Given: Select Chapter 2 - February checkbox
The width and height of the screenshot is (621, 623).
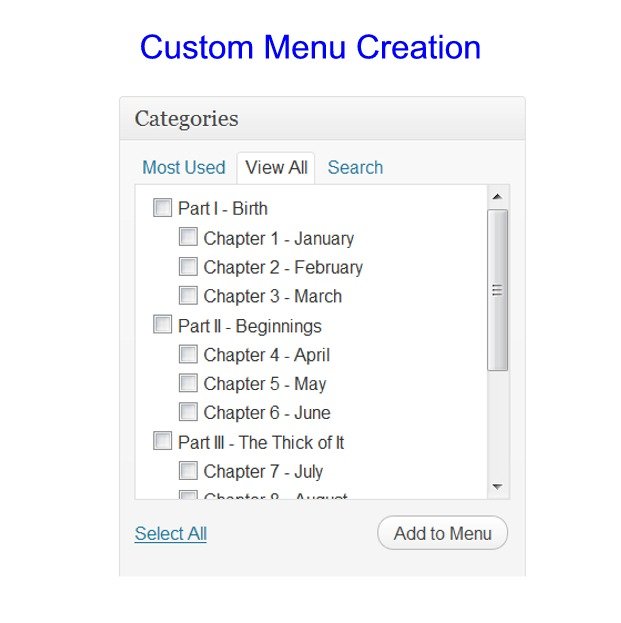Looking at the screenshot, I should pos(188,266).
